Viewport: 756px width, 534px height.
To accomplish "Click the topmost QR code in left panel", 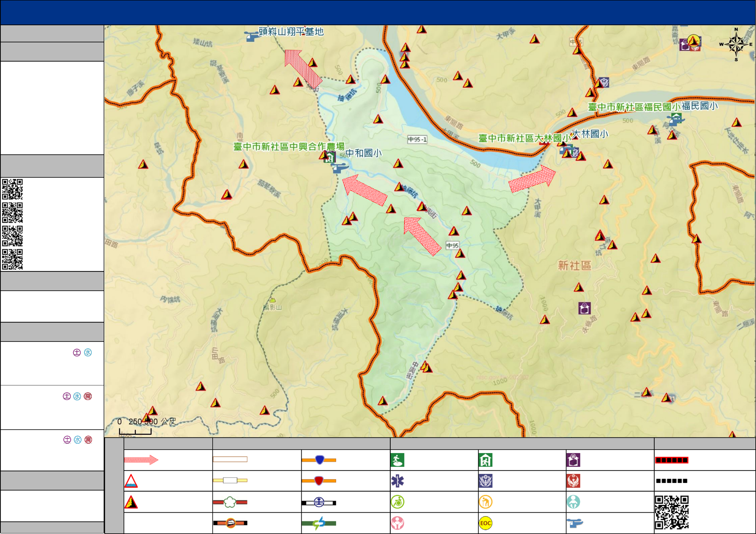I will (x=13, y=190).
